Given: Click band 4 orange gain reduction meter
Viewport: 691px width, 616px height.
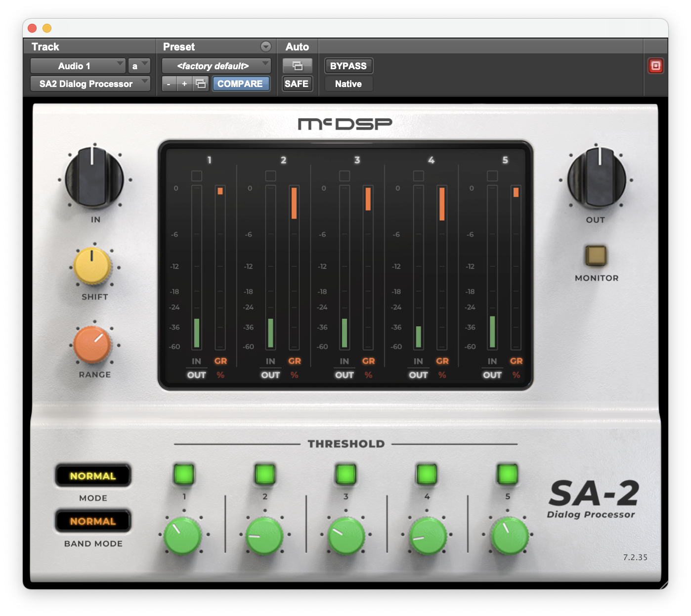Looking at the screenshot, I should click(x=442, y=267).
